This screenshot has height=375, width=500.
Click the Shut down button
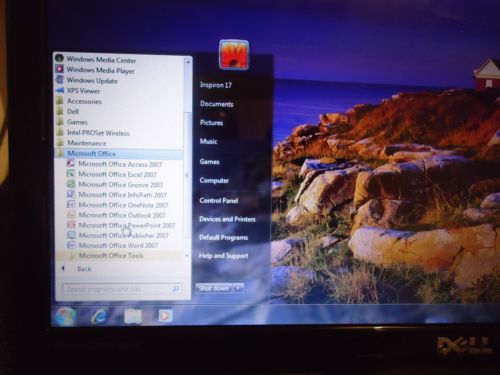coord(215,288)
